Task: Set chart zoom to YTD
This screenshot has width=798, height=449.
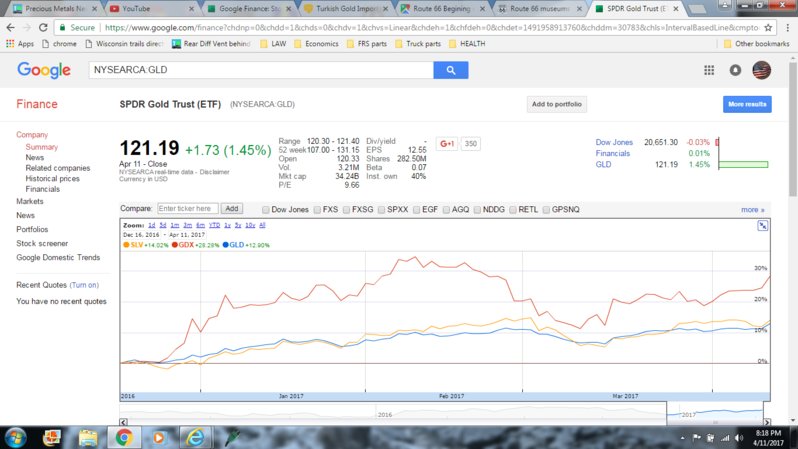Action: 214,225
